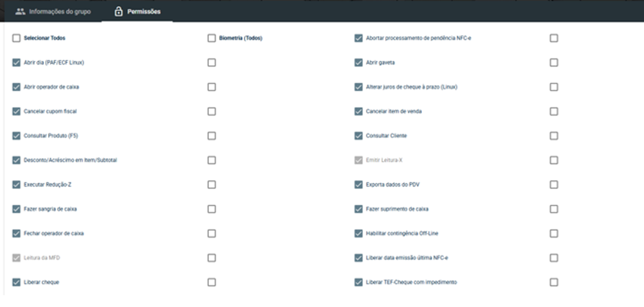This screenshot has height=307, width=644.
Task: Check the Selecionar Todos checkbox
Action: [x=16, y=38]
